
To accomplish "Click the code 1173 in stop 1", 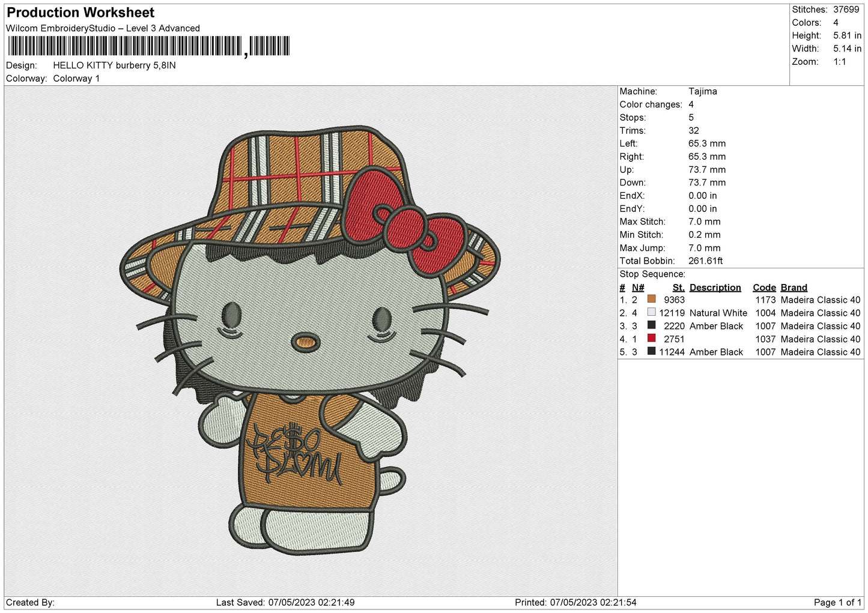I will (765, 300).
